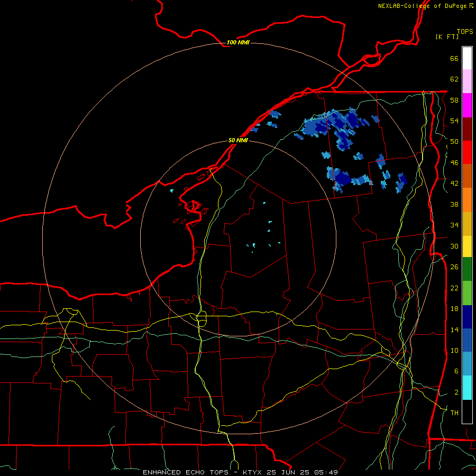Click the bright red 50K ft legend swatch

467,152
